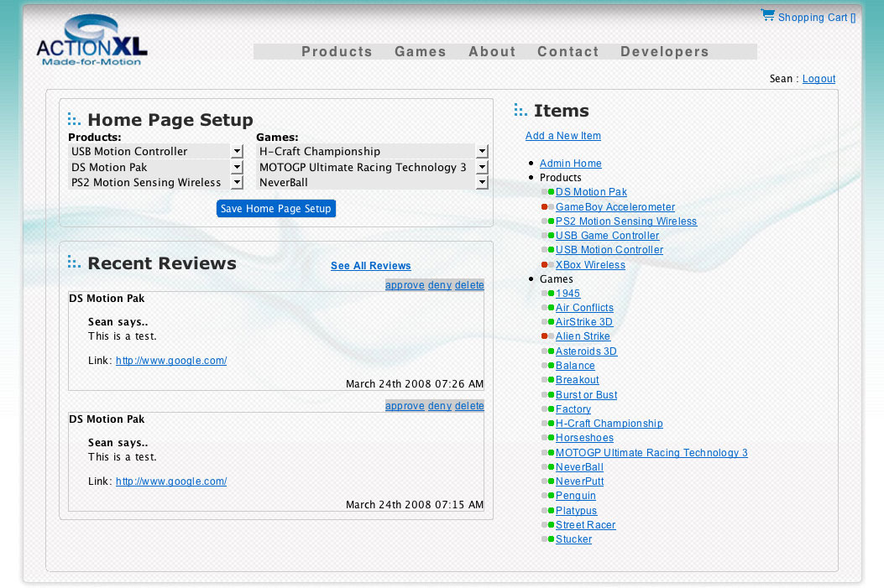Toggle red status dot beside Alien Strike
This screenshot has width=884, height=588.
point(548,336)
